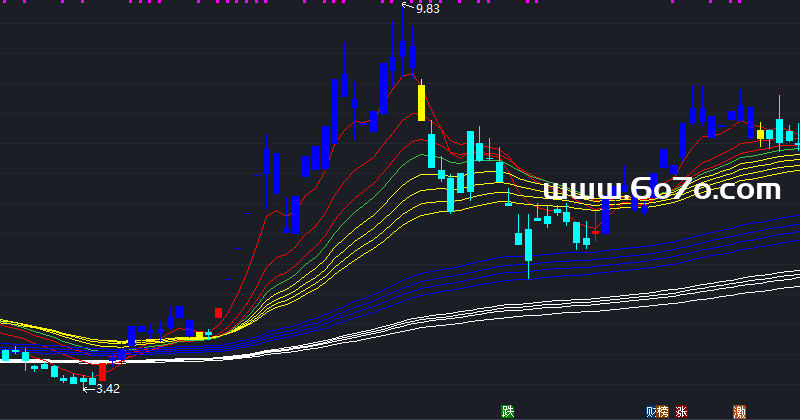Click the red 涨 marker icon
800x420 pixels.
[682, 411]
